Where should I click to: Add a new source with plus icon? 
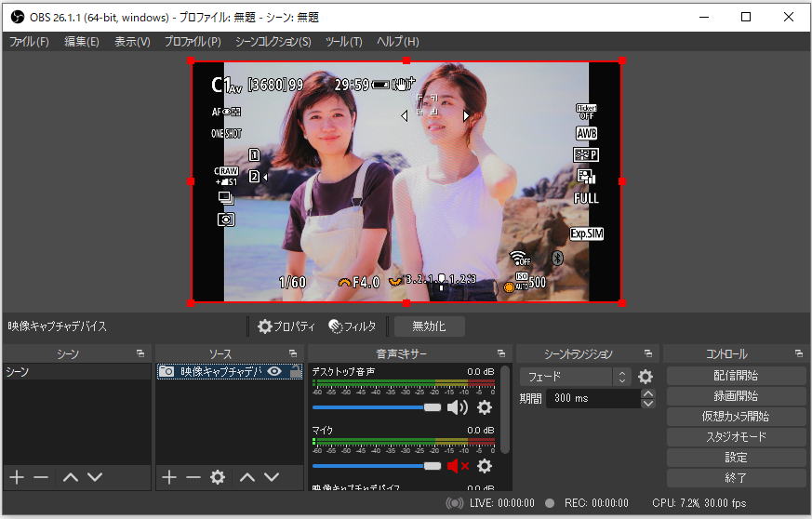pyautogui.click(x=168, y=477)
